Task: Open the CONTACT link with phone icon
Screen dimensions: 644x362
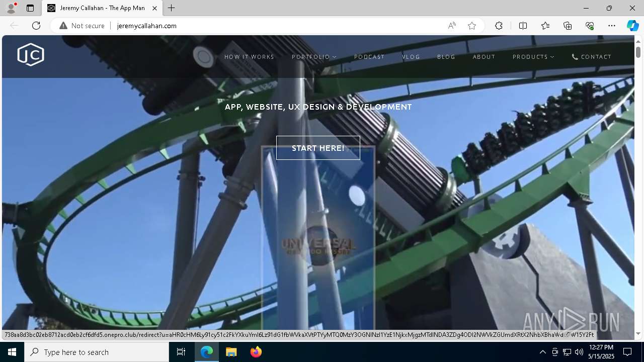Action: 592,57
